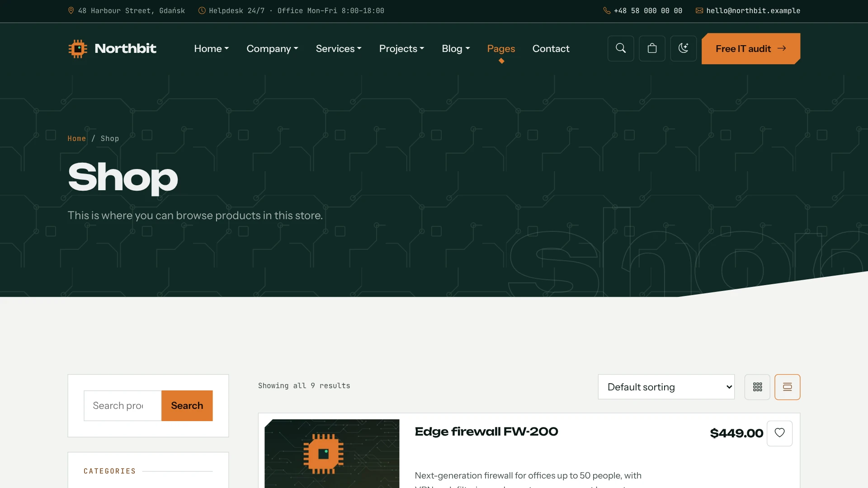The height and width of the screenshot is (488, 868).
Task: Switch to list view layout icon
Action: [787, 387]
